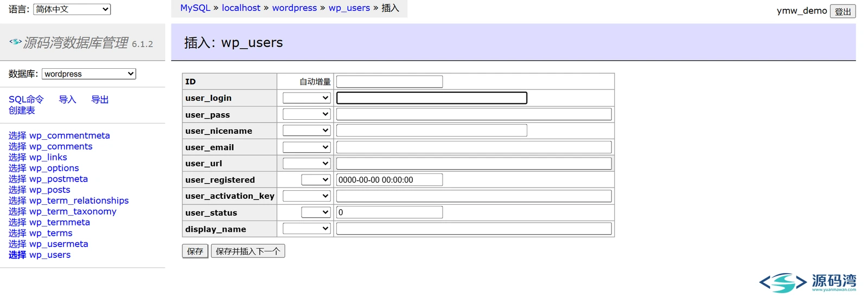
Task: Open the 导出 export link
Action: click(100, 100)
